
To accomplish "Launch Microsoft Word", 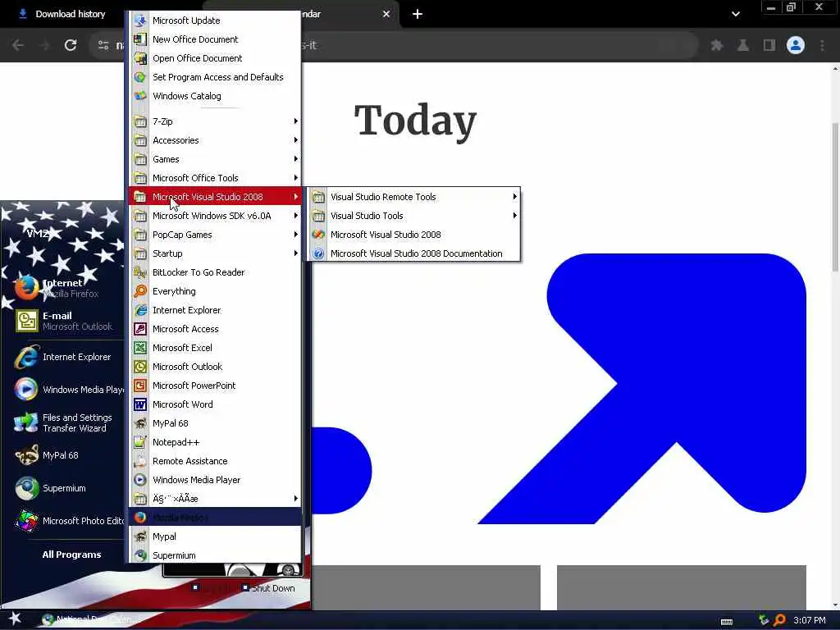I will point(215,404).
